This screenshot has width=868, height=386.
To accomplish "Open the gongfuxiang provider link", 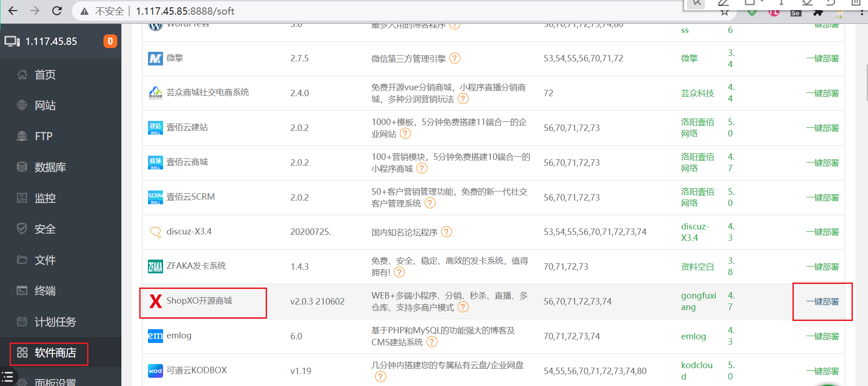I will click(x=699, y=301).
